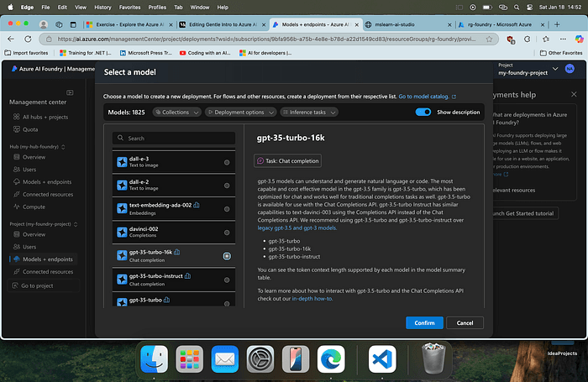
Task: Switch to Exercise - Explore the Azure AI tab
Action: pos(129,24)
